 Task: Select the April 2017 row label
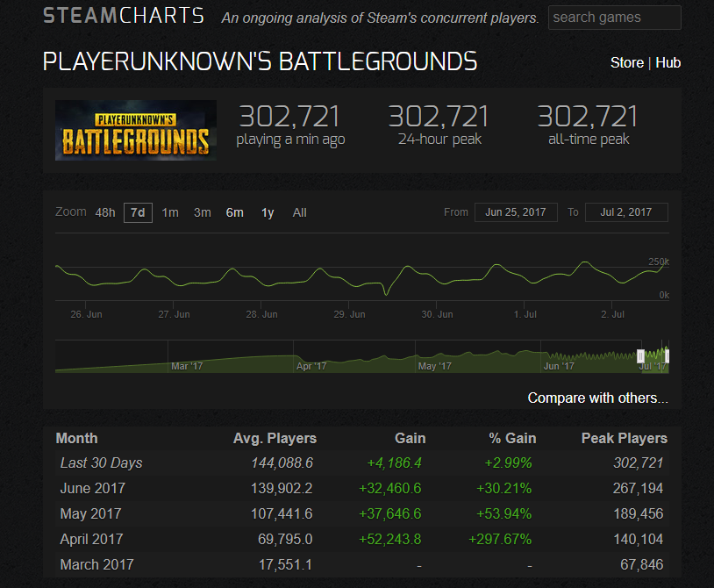click(91, 539)
